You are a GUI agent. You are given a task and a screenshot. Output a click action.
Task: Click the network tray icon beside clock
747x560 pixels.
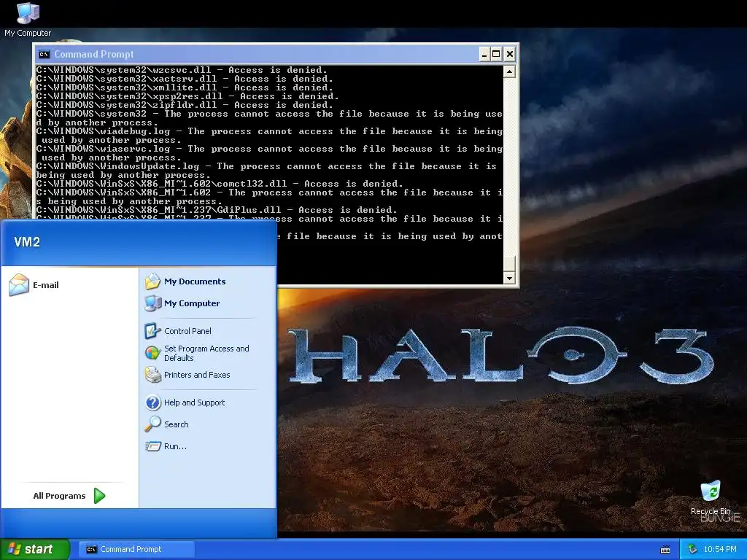pos(693,549)
